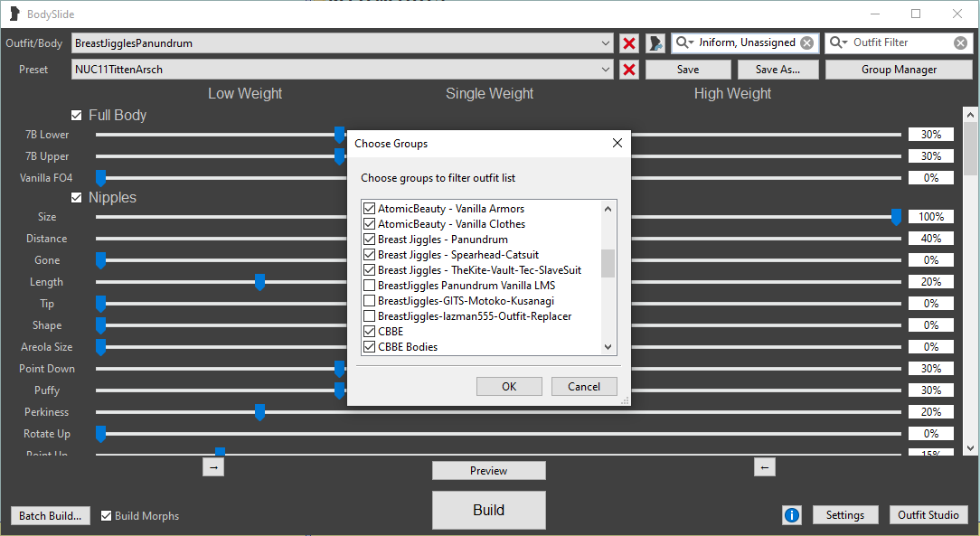980x536 pixels.
Task: Clear the Outfit Filter search field
Action: pos(960,43)
